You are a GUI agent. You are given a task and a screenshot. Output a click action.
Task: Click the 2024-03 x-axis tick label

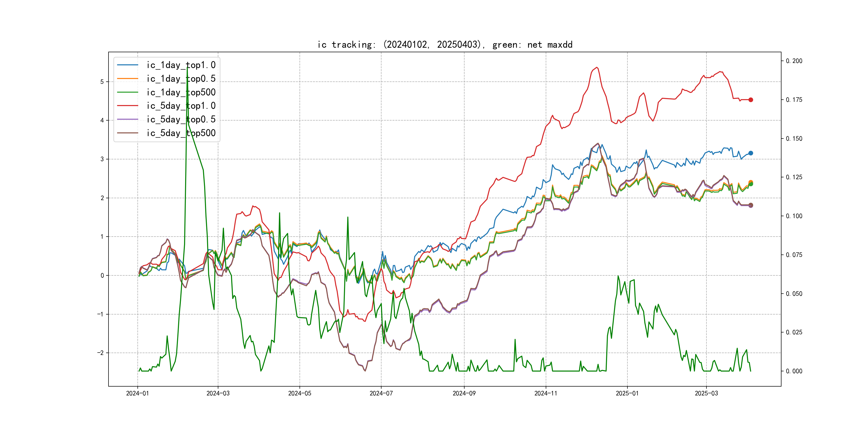coord(218,393)
